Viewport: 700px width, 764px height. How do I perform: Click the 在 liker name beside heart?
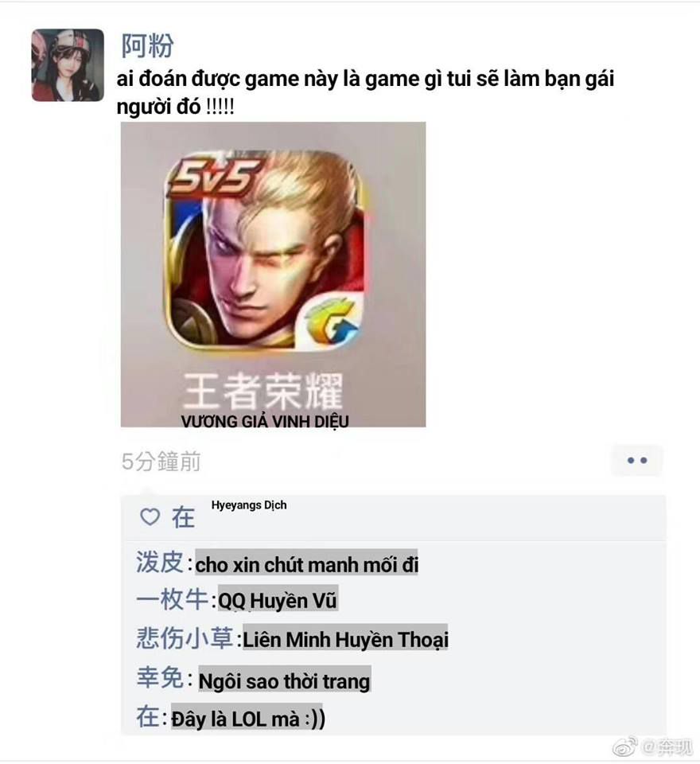tap(183, 517)
